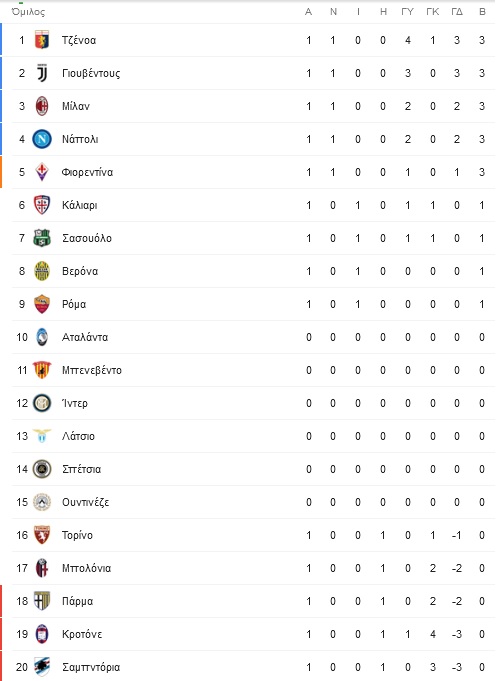Click the ΓΔ column header
This screenshot has width=498, height=681.
(x=457, y=12)
